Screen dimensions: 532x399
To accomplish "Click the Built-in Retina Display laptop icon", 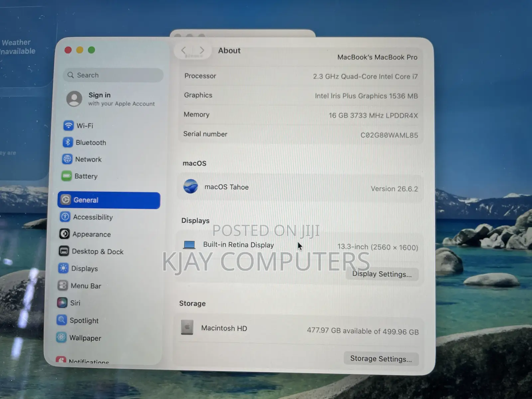I will 189,245.
